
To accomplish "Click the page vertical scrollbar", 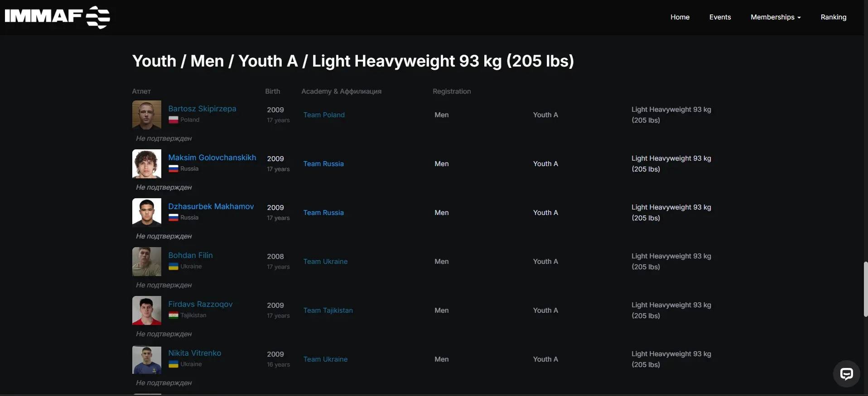I will point(866,289).
